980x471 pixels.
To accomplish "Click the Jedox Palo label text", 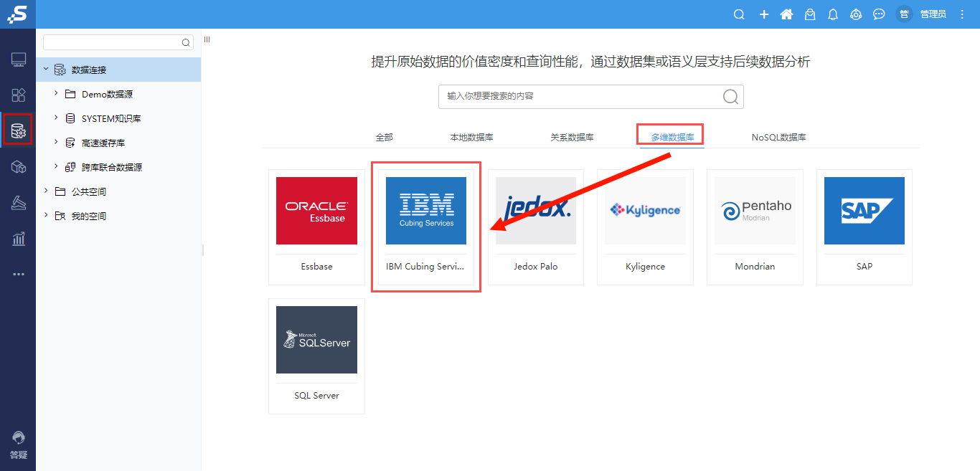I will click(x=536, y=267).
